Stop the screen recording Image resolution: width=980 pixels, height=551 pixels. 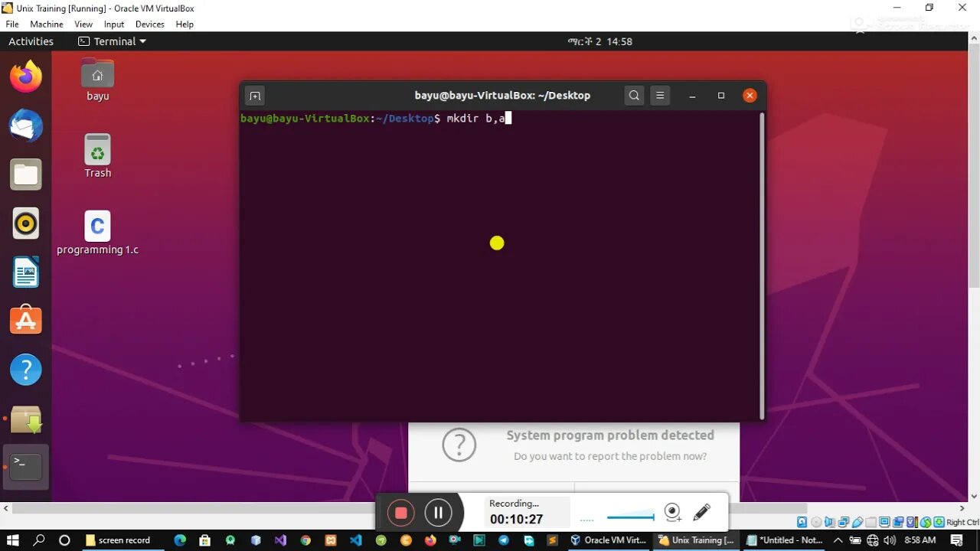tap(400, 513)
